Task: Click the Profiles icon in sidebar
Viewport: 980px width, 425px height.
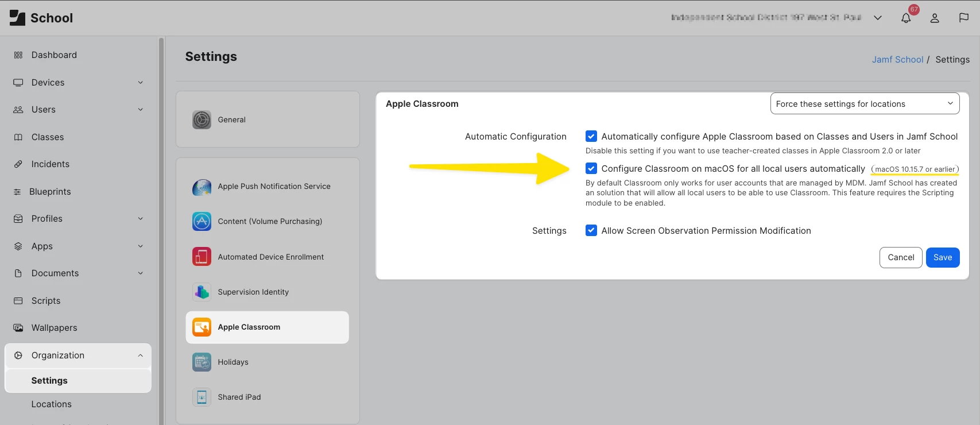Action: click(x=18, y=219)
